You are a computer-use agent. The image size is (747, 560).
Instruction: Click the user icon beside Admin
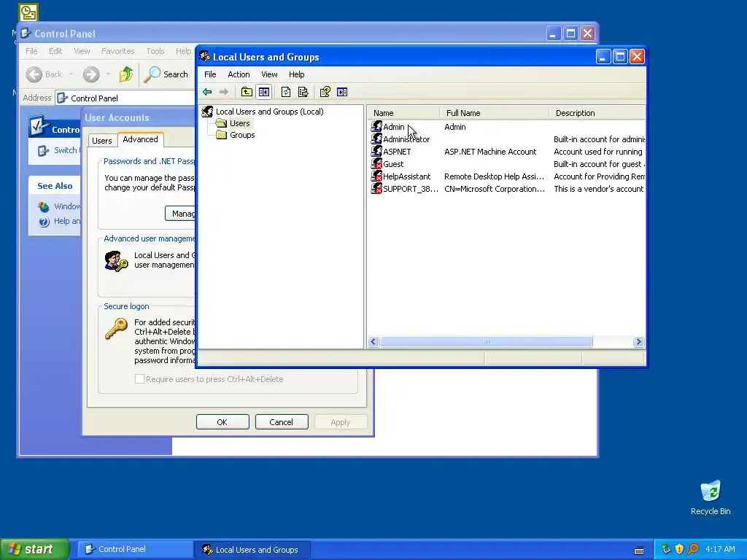pos(376,127)
